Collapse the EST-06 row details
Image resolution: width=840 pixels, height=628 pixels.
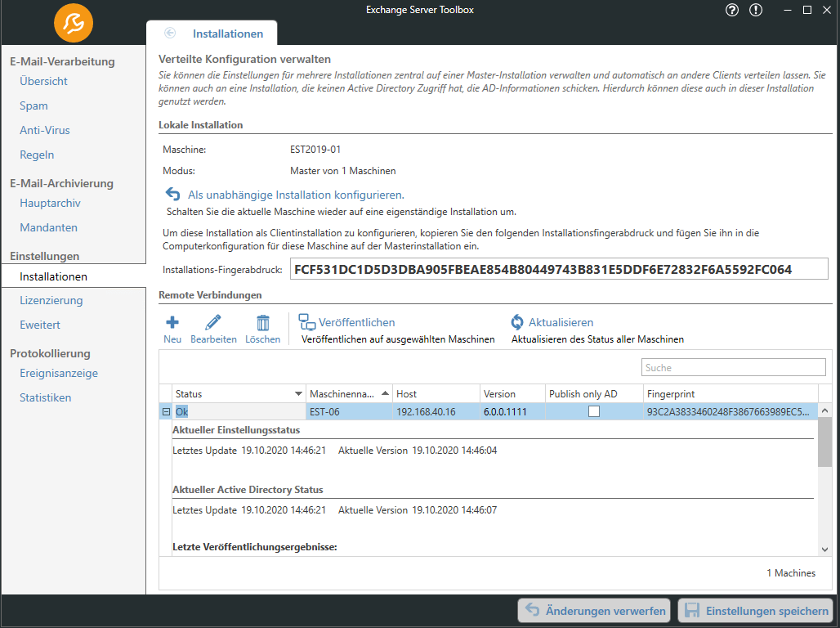click(166, 412)
